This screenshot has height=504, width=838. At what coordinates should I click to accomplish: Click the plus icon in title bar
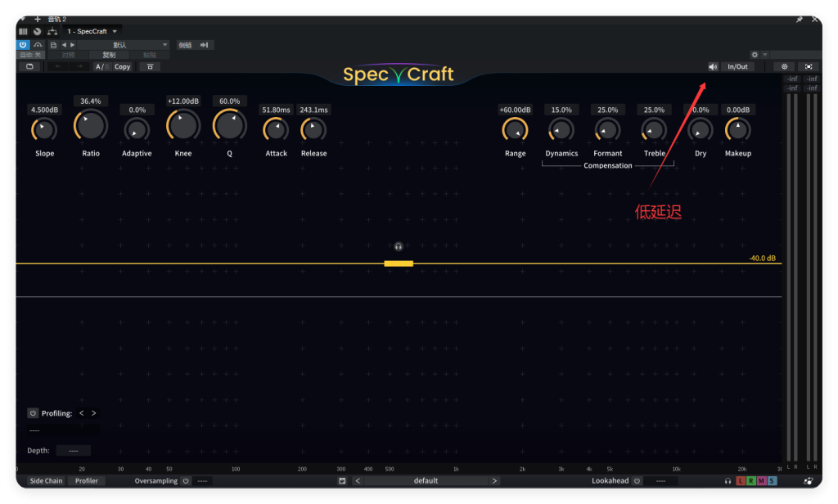[38, 20]
